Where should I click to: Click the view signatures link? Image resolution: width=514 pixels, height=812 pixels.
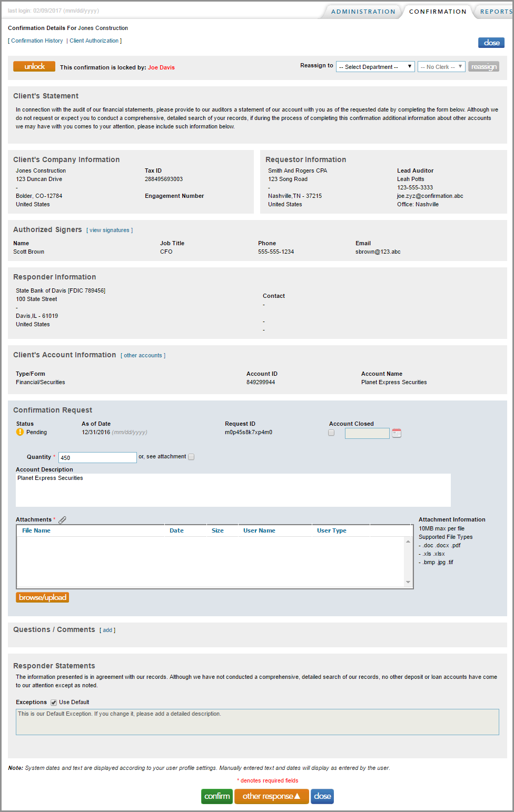point(110,230)
